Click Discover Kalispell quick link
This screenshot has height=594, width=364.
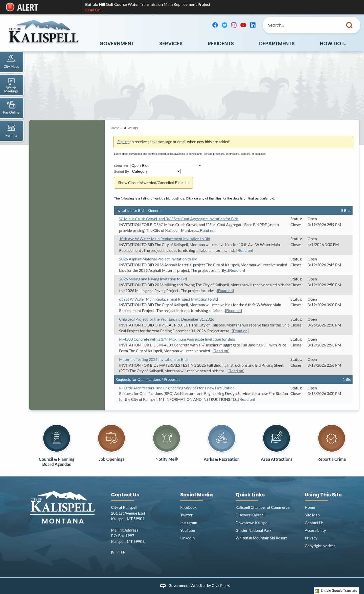(251, 515)
